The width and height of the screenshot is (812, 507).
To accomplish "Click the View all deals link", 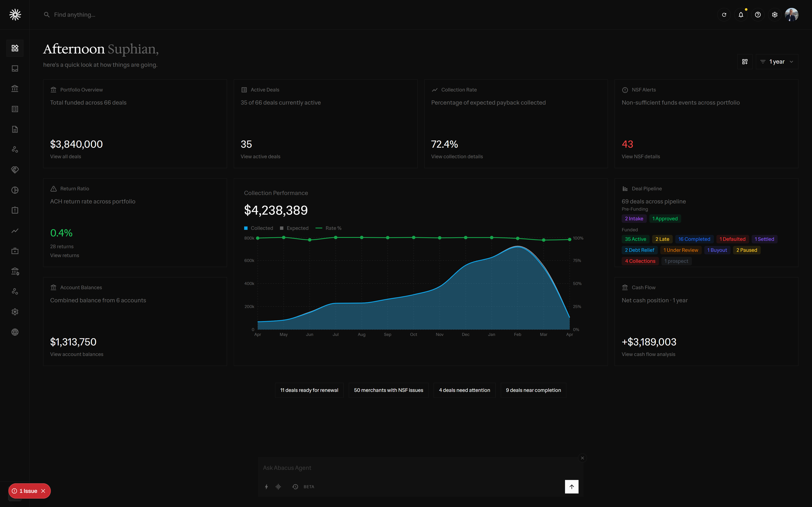I will (65, 156).
